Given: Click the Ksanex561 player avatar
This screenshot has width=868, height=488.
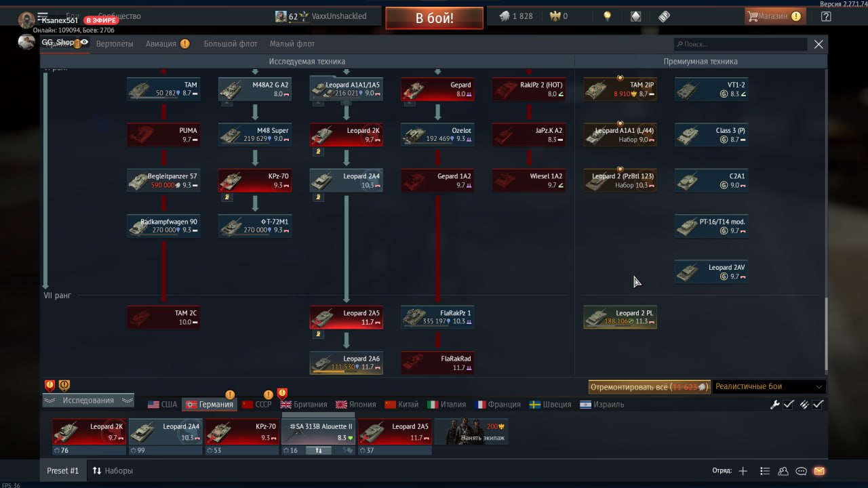Looking at the screenshot, I should (26, 20).
